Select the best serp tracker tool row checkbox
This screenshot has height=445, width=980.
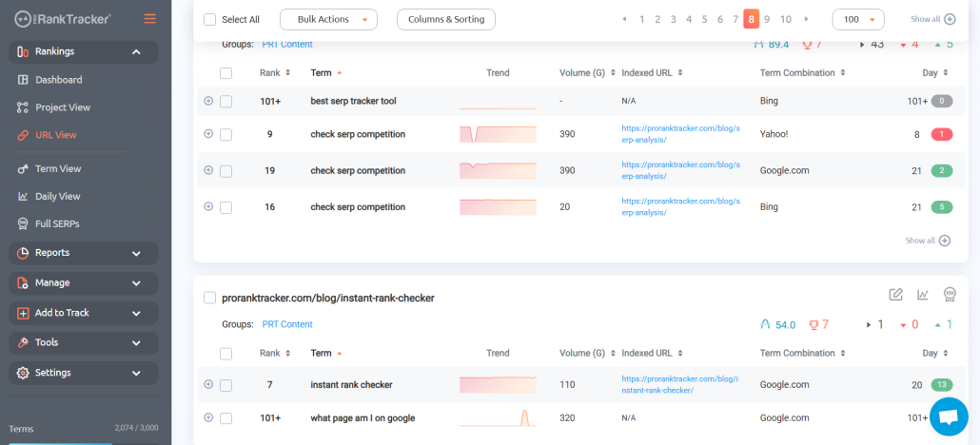point(226,101)
